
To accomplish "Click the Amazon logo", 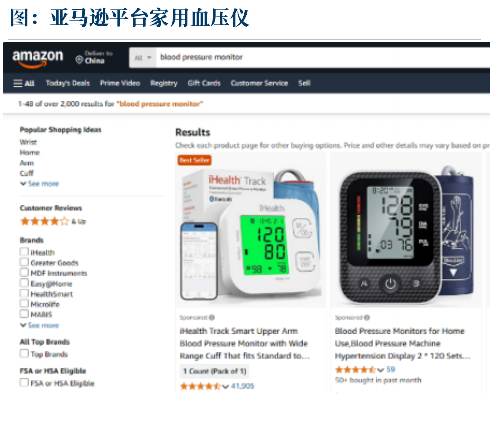I will 38,58.
